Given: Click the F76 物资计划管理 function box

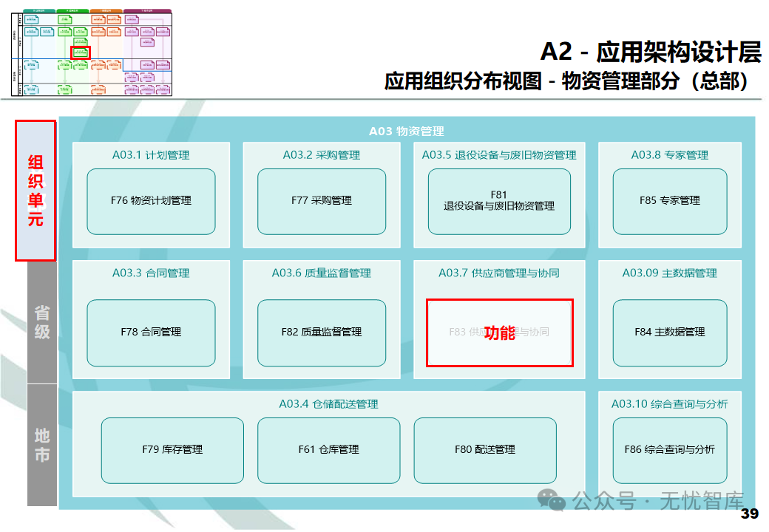Looking at the screenshot, I should tap(151, 201).
